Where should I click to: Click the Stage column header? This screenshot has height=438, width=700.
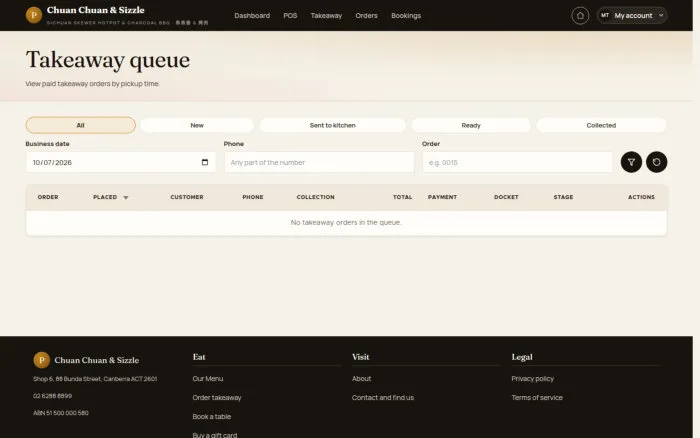point(563,197)
